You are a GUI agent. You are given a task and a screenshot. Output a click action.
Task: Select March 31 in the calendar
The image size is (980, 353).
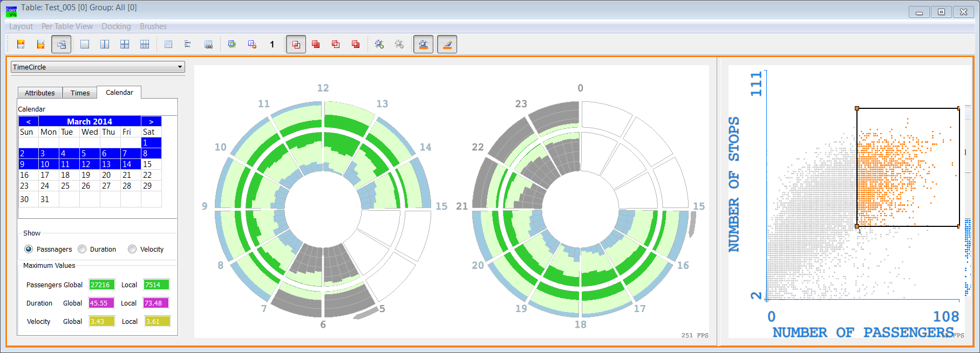click(49, 199)
